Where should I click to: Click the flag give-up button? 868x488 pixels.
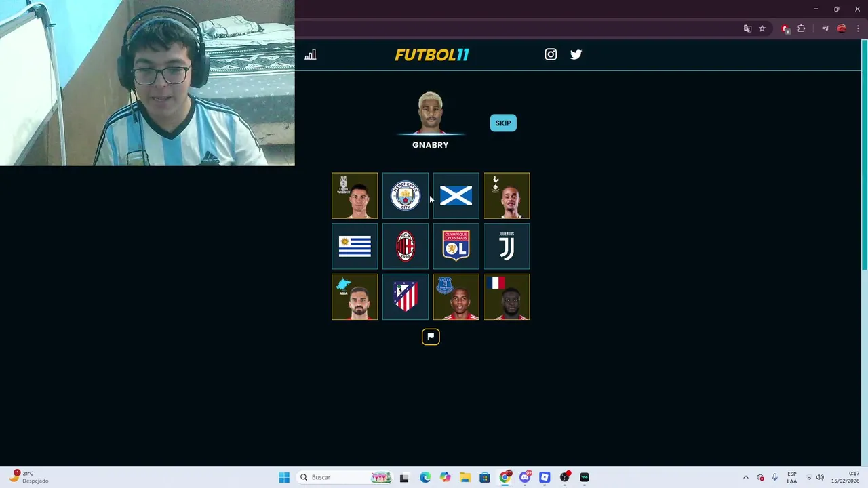click(431, 337)
